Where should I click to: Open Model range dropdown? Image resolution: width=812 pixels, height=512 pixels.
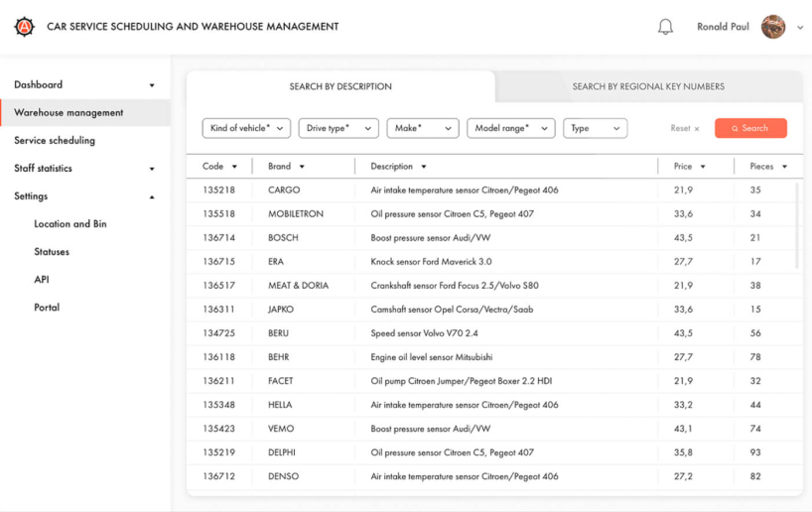[x=511, y=128]
